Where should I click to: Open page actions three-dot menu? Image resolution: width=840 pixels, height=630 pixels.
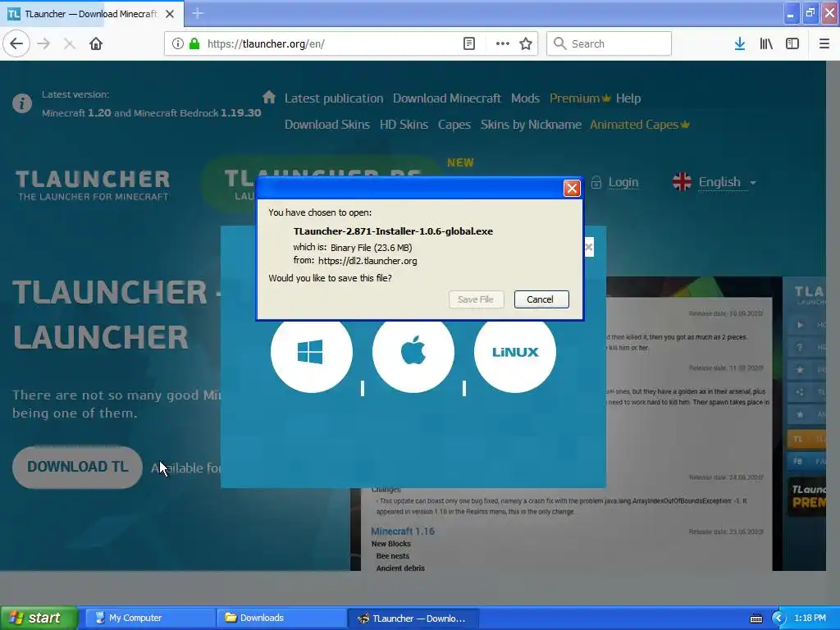503,43
